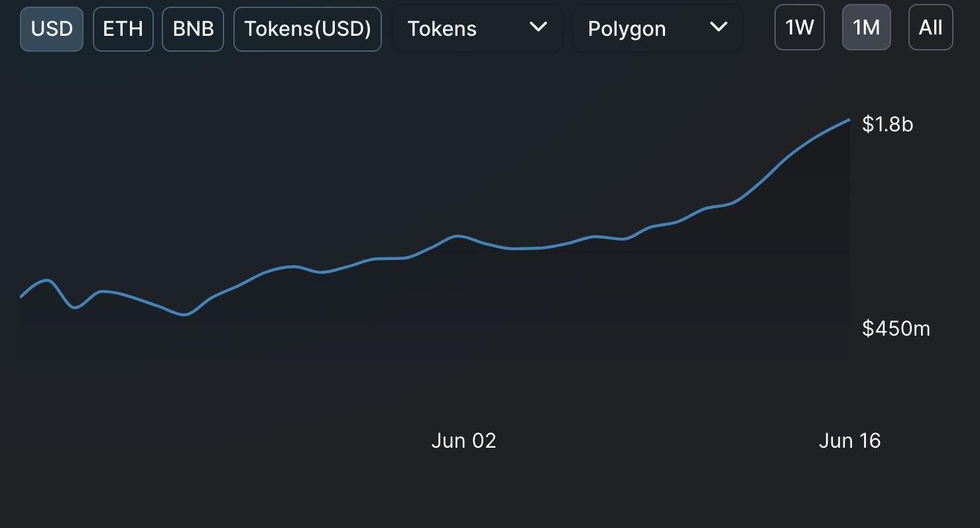Open the Polygon chain dropdown
Image resolution: width=980 pixels, height=528 pixels.
tap(658, 29)
